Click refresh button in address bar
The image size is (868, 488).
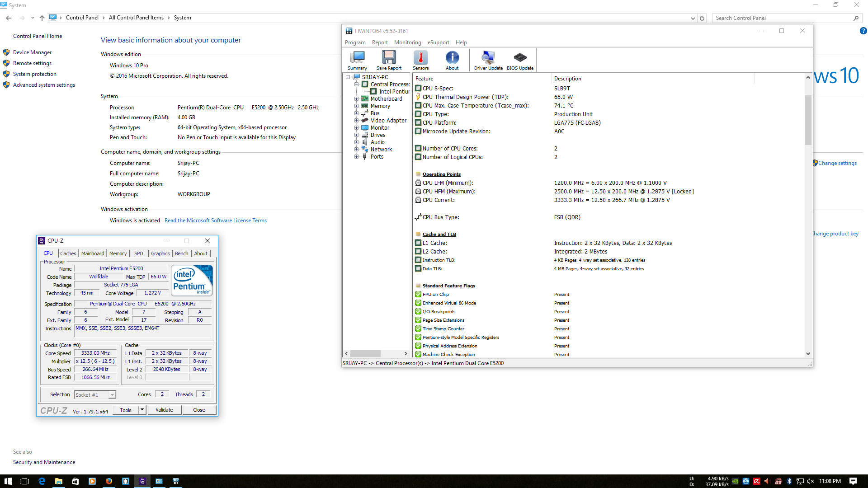(702, 18)
